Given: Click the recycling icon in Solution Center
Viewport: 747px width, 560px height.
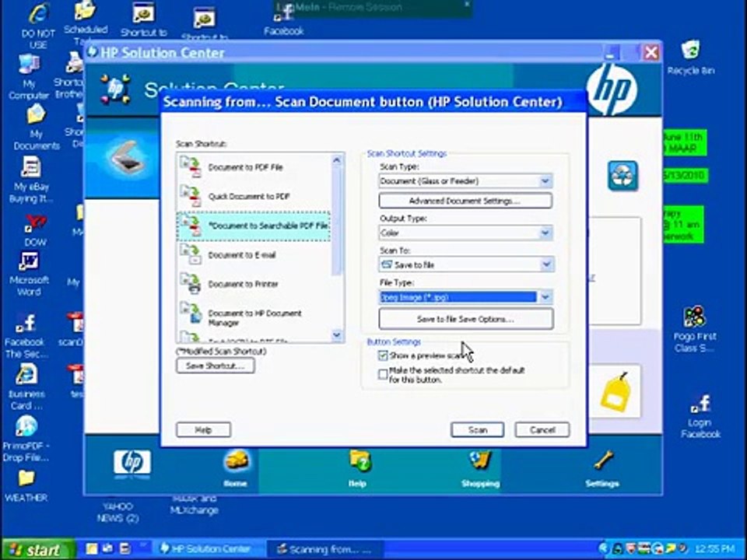Looking at the screenshot, I should [622, 176].
